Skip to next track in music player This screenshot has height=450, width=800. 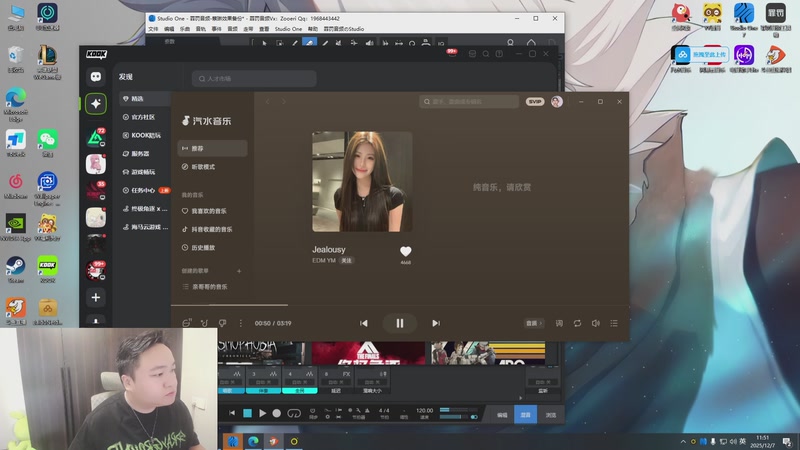[x=436, y=323]
